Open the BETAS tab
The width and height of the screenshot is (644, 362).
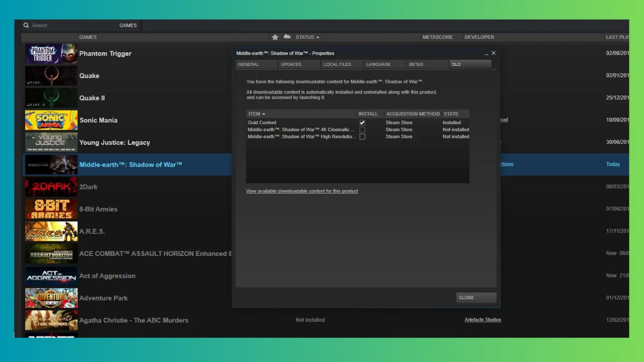[427, 64]
